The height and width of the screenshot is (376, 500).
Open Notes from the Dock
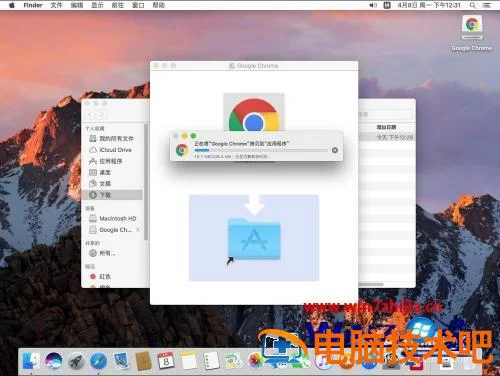point(189,361)
